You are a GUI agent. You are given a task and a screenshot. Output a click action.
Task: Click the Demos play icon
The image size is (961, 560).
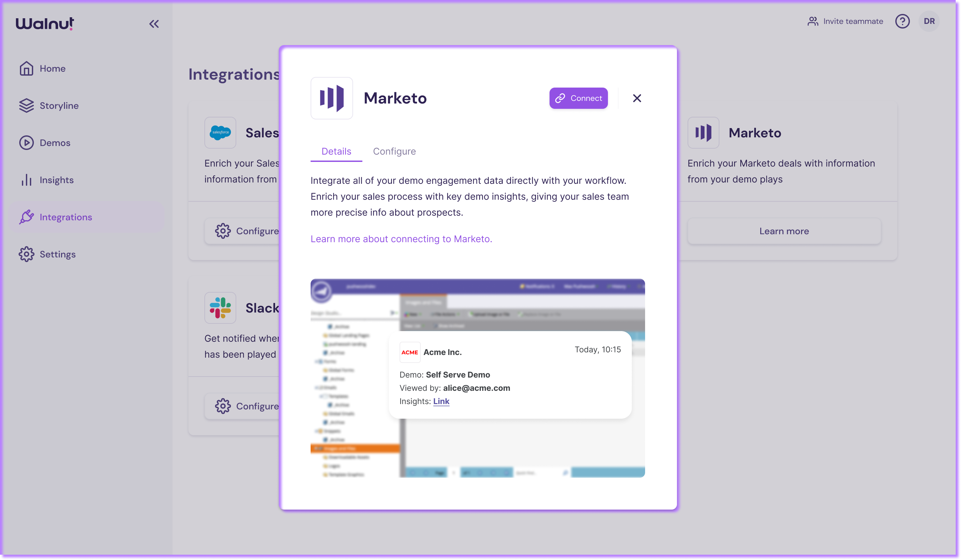pyautogui.click(x=26, y=143)
